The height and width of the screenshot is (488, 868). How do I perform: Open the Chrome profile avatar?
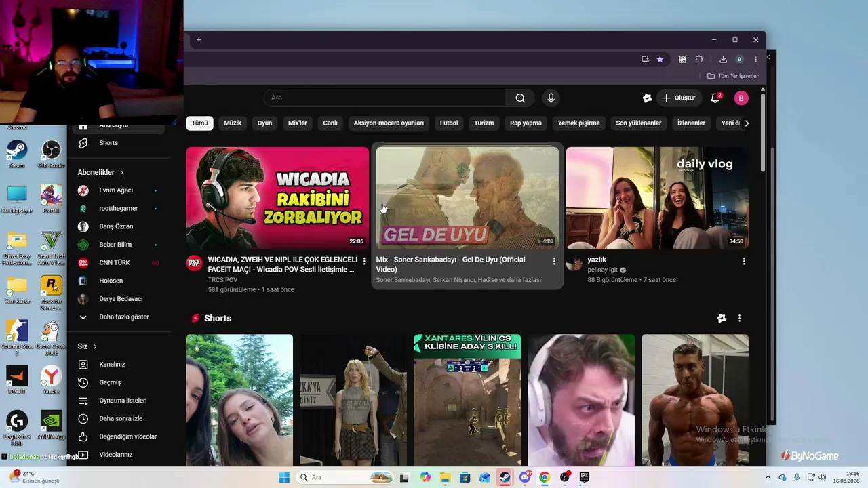point(740,59)
